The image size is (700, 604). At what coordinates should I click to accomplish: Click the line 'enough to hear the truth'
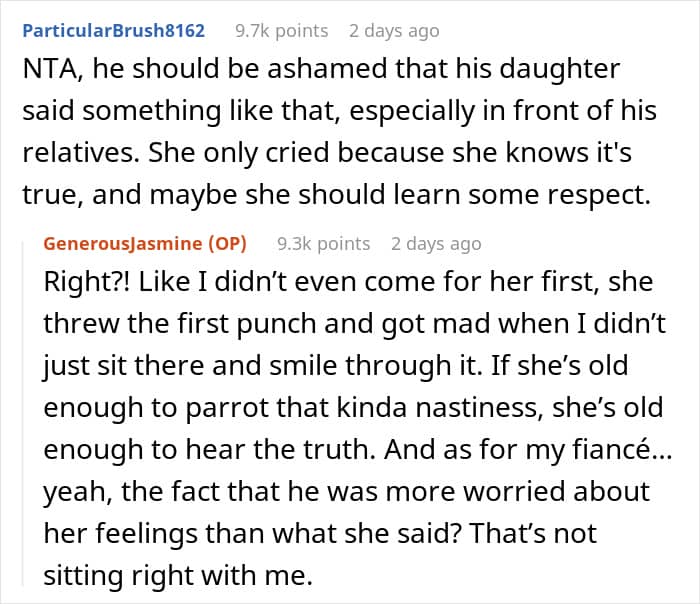point(358,450)
